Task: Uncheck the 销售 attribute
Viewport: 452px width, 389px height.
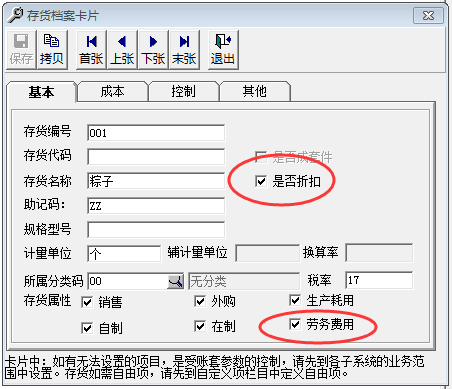Action: [87, 302]
